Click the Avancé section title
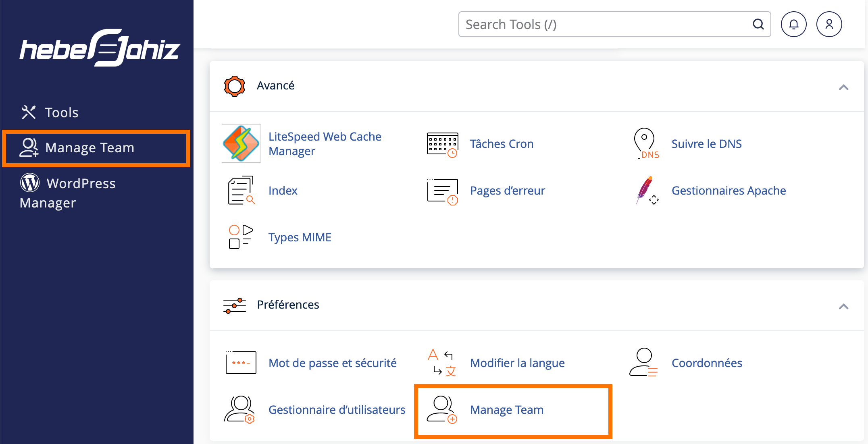 tap(276, 85)
